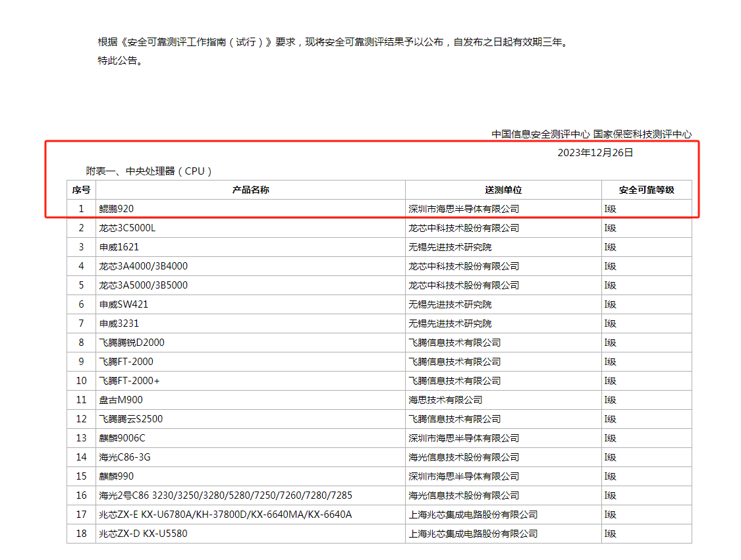Click the Ⅰ级 rating in the 盘古M900 row
This screenshot has width=741, height=560.
tap(611, 400)
